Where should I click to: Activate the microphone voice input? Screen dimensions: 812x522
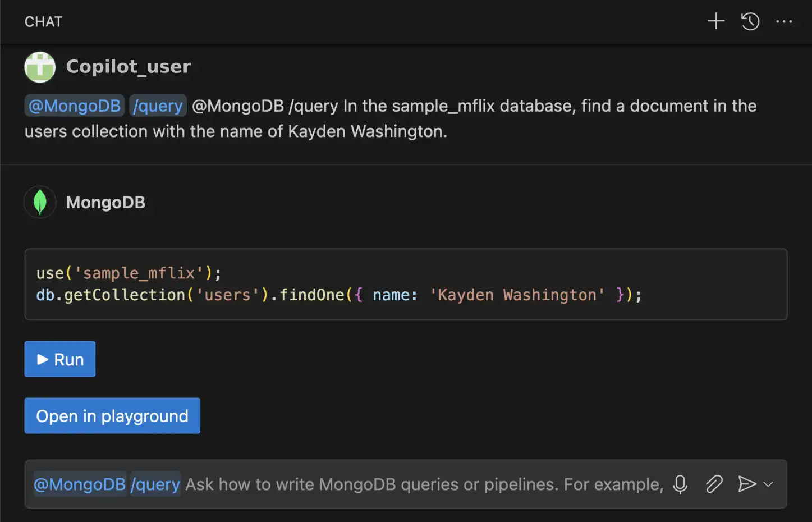point(680,484)
